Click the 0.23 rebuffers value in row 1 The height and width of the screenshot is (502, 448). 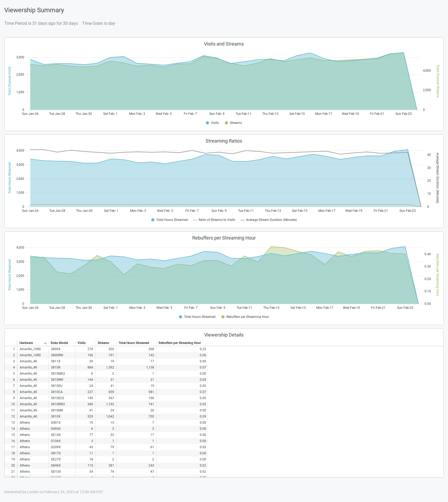(x=203, y=349)
